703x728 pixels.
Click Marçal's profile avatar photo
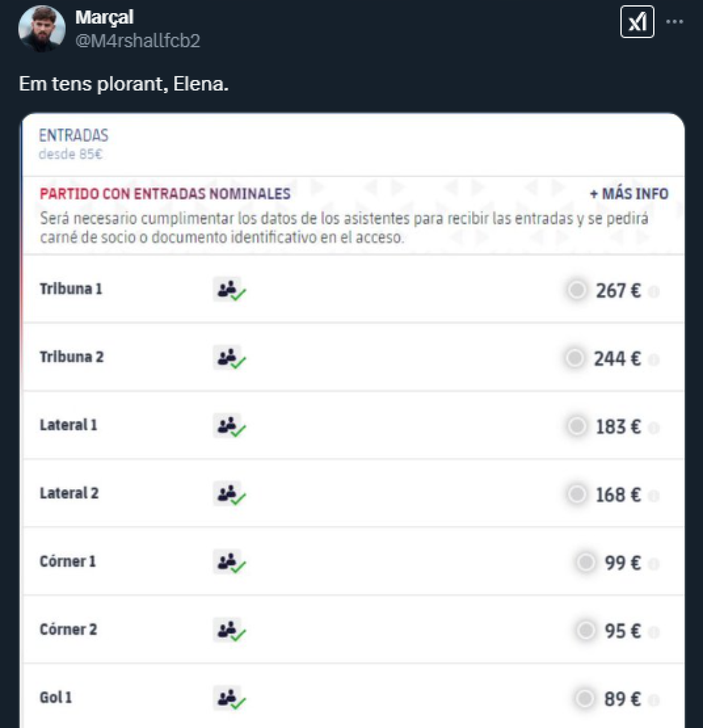[x=42, y=29]
